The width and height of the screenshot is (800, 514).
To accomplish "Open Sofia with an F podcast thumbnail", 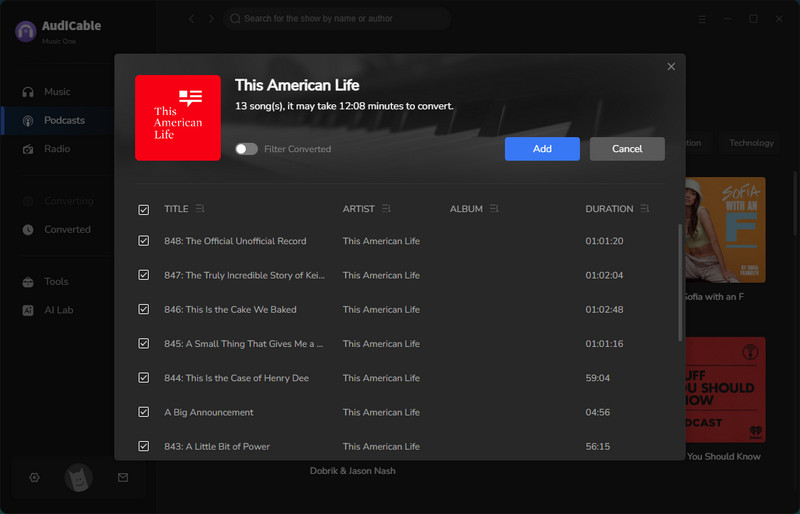I will pos(725,230).
